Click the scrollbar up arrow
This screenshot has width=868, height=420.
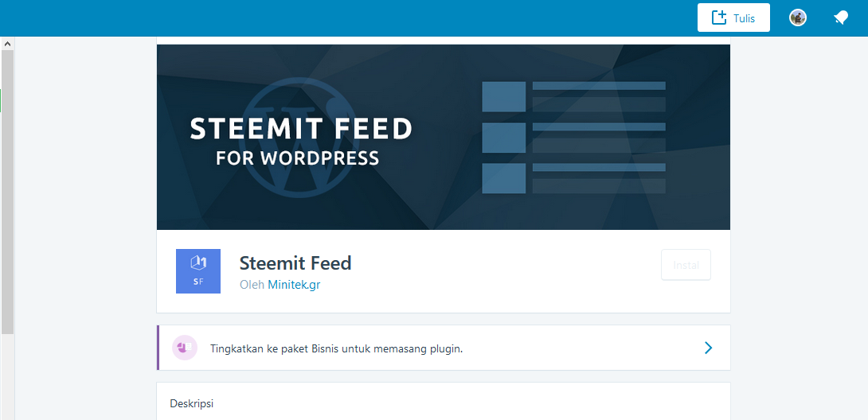click(7, 43)
